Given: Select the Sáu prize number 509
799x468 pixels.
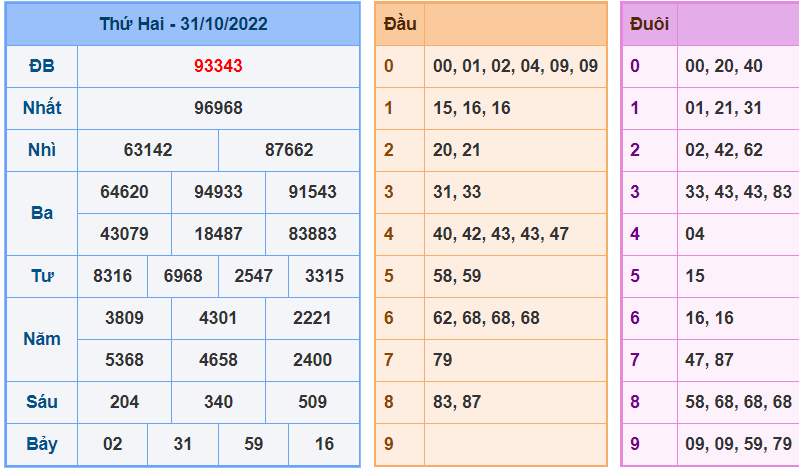Looking at the screenshot, I should (312, 402).
